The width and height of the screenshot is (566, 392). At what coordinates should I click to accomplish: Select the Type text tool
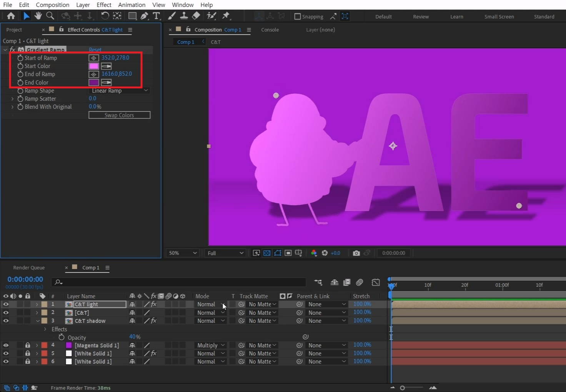(156, 16)
